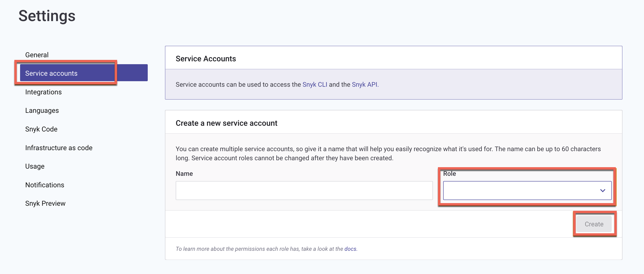Go to Notifications settings

[44, 185]
